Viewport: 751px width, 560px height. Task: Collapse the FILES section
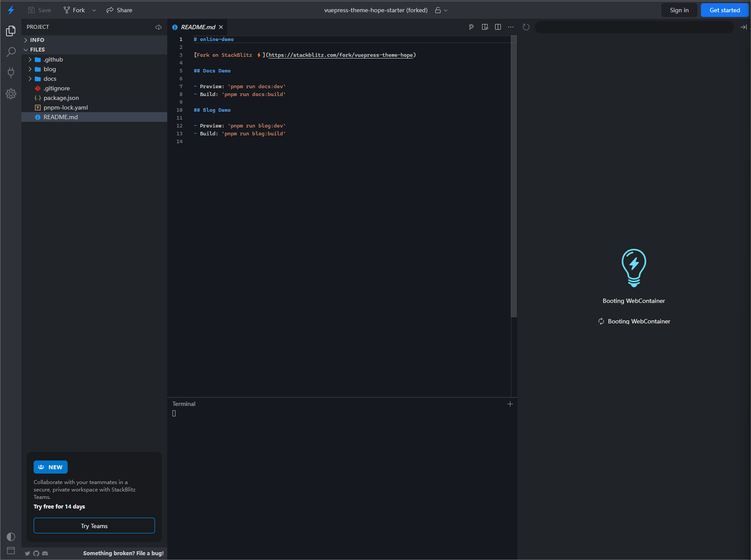pyautogui.click(x=94, y=50)
